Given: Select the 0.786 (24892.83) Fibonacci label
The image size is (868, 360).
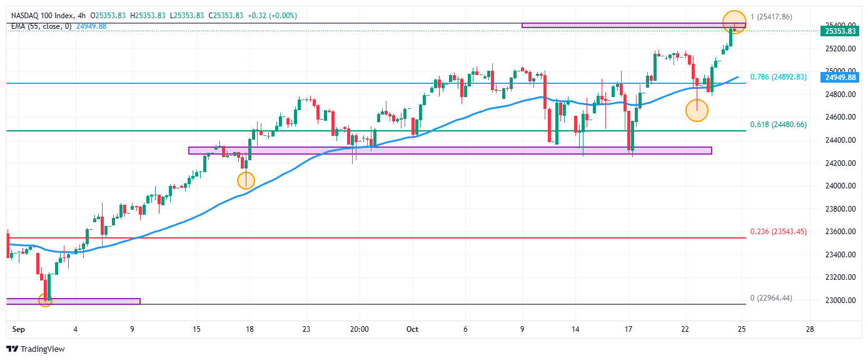Looking at the screenshot, I should (779, 77).
